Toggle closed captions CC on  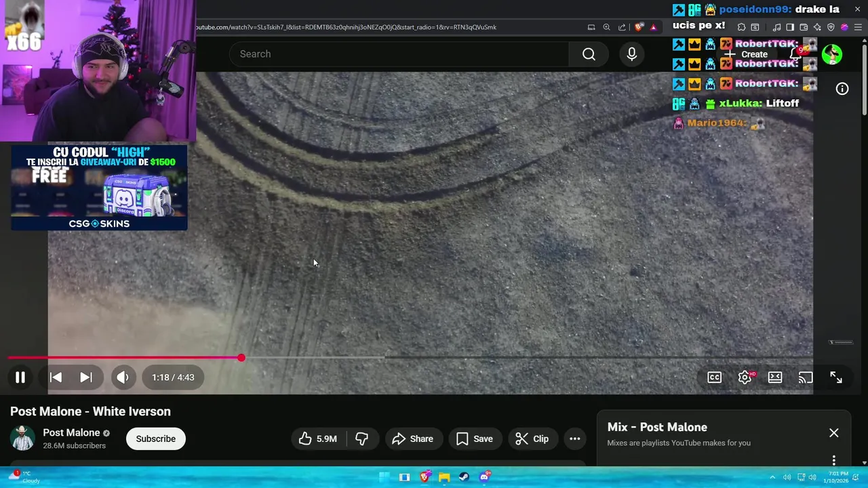(x=714, y=378)
